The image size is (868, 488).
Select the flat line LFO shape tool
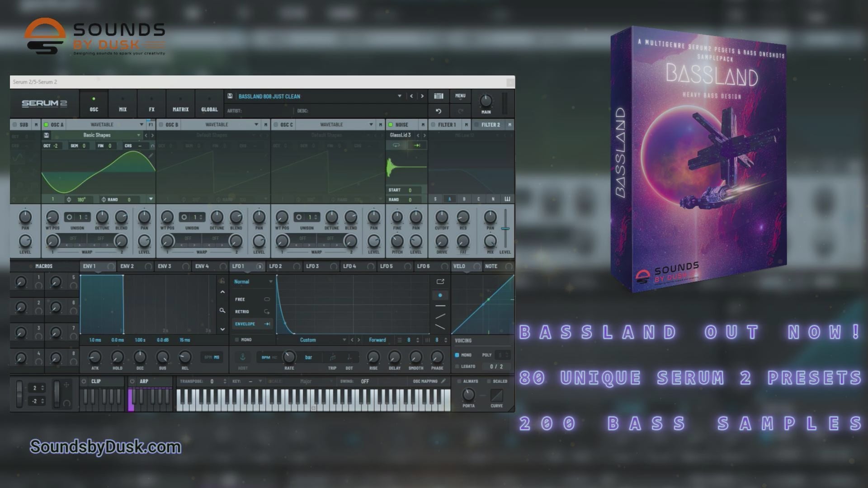tap(440, 306)
